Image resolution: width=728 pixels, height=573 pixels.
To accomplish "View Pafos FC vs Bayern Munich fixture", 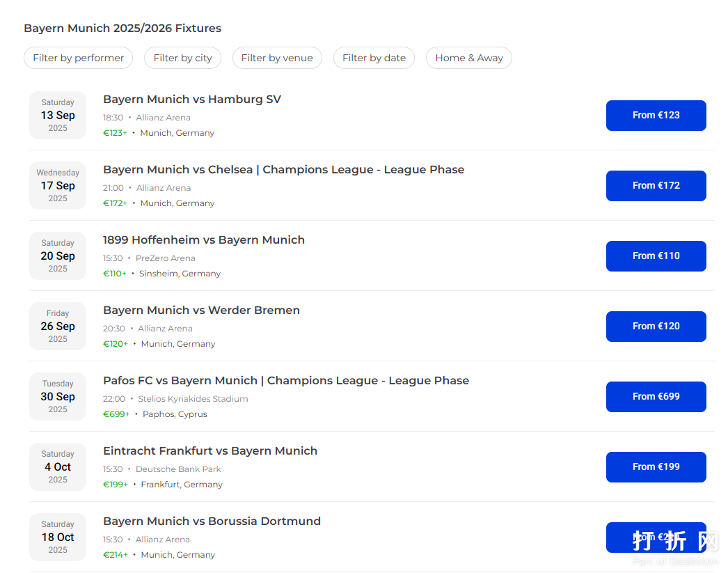I will 286,381.
